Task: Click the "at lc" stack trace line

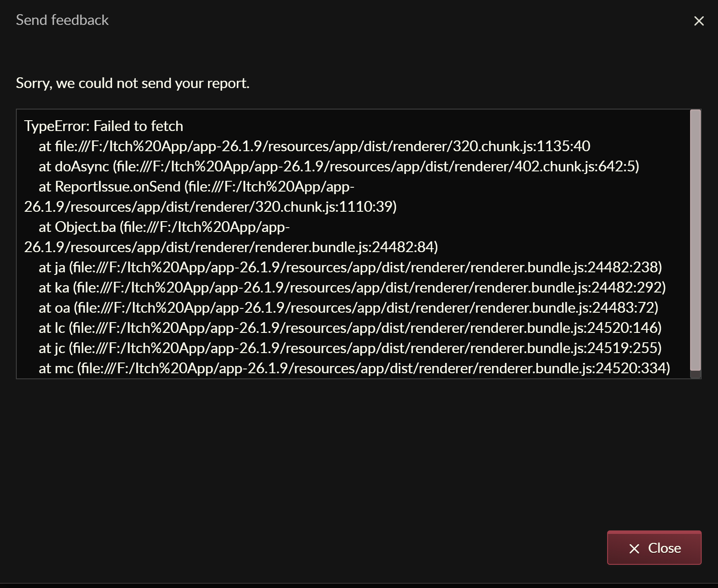Action: pyautogui.click(x=350, y=328)
